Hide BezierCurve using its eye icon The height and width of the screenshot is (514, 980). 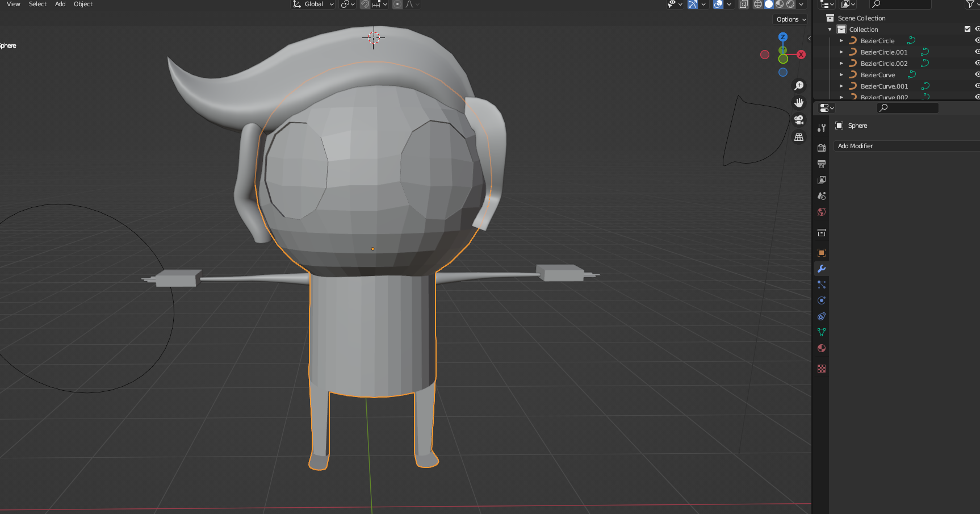(977, 74)
